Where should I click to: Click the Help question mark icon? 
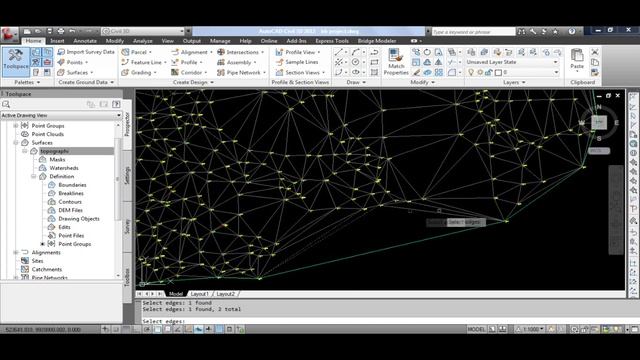pos(572,31)
